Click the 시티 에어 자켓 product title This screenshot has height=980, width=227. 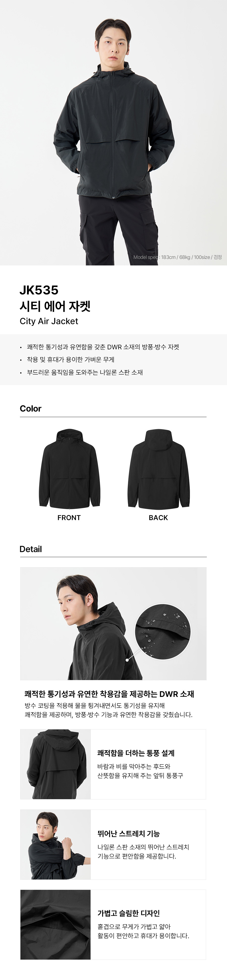(x=55, y=306)
